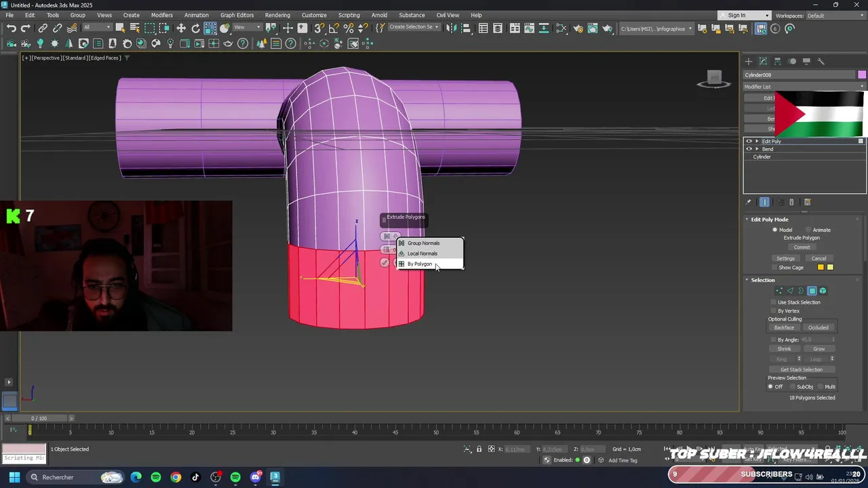Select the Model radio button

pos(775,230)
